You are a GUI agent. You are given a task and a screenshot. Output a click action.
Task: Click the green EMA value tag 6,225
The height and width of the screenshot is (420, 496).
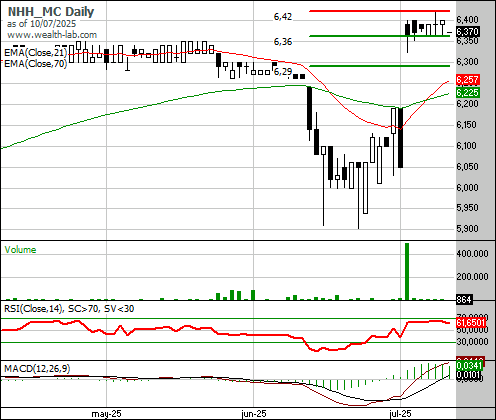coord(468,93)
